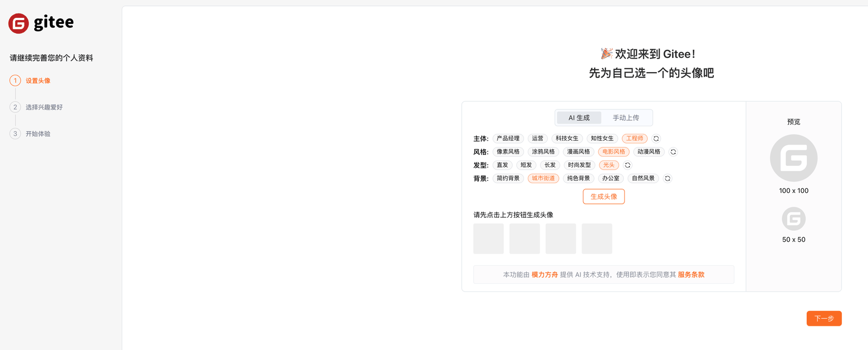Select the 自然风景 background tag
868x350 pixels.
click(x=643, y=178)
